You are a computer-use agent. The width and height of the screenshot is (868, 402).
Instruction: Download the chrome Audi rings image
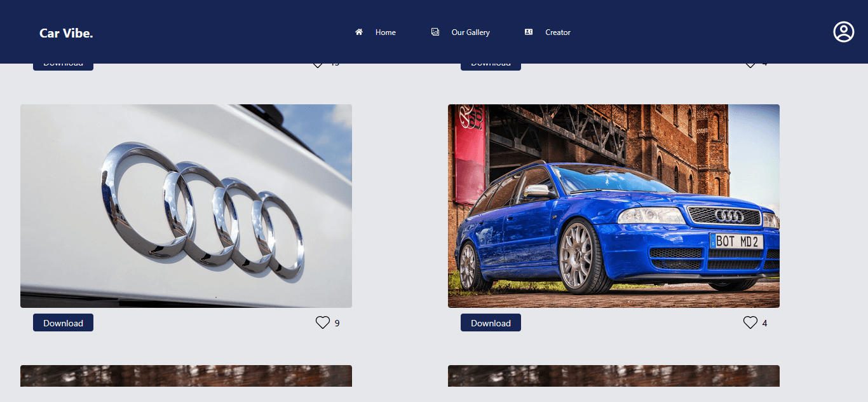click(x=63, y=322)
